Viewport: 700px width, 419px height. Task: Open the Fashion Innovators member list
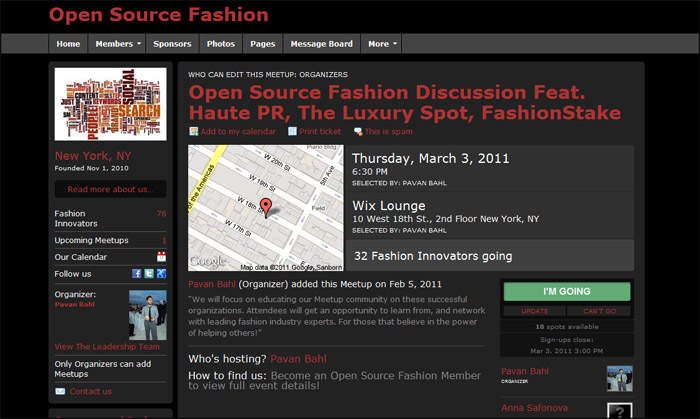pyautogui.click(x=76, y=218)
